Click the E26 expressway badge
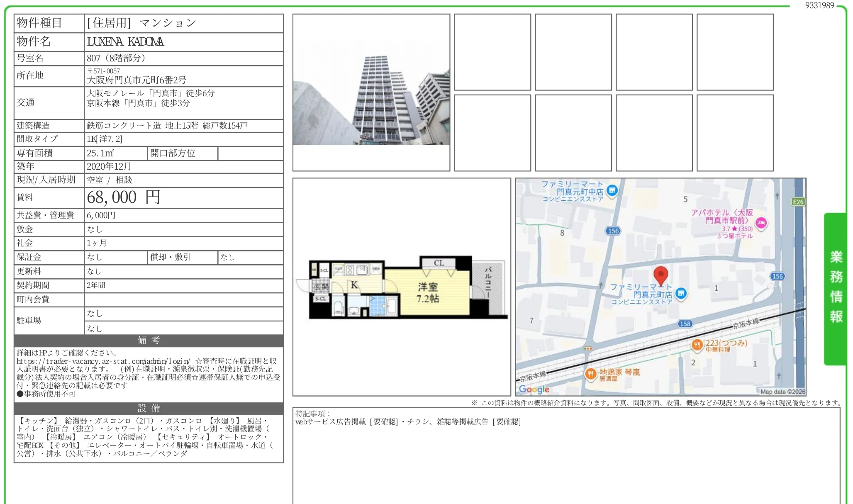This screenshot has height=504, width=853. [798, 202]
